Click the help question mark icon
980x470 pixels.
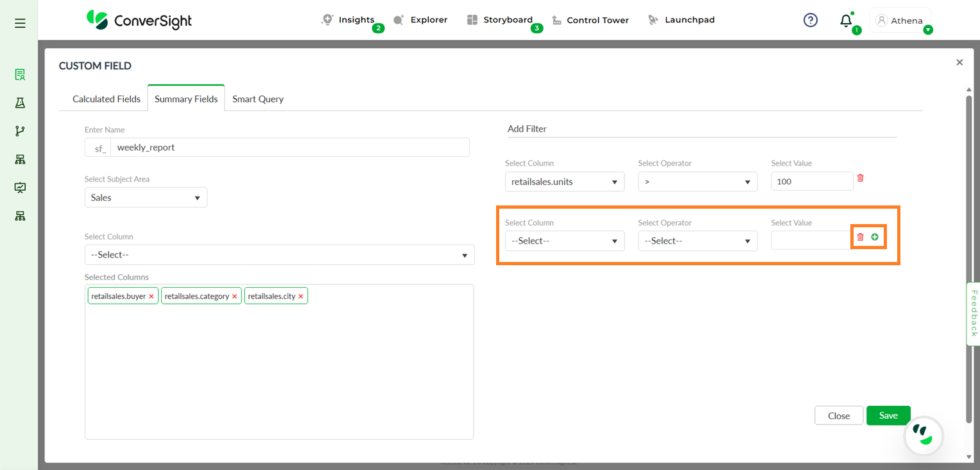click(x=811, y=21)
